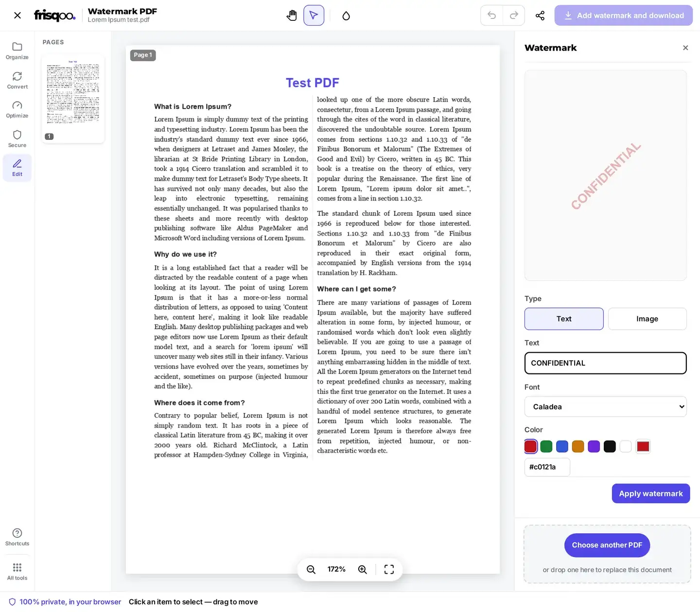The height and width of the screenshot is (612, 700).
Task: Open the custom color picker square
Action: click(643, 446)
